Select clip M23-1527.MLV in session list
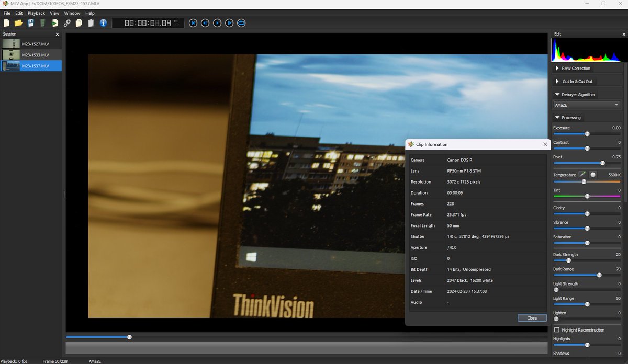The image size is (628, 364). [31, 44]
